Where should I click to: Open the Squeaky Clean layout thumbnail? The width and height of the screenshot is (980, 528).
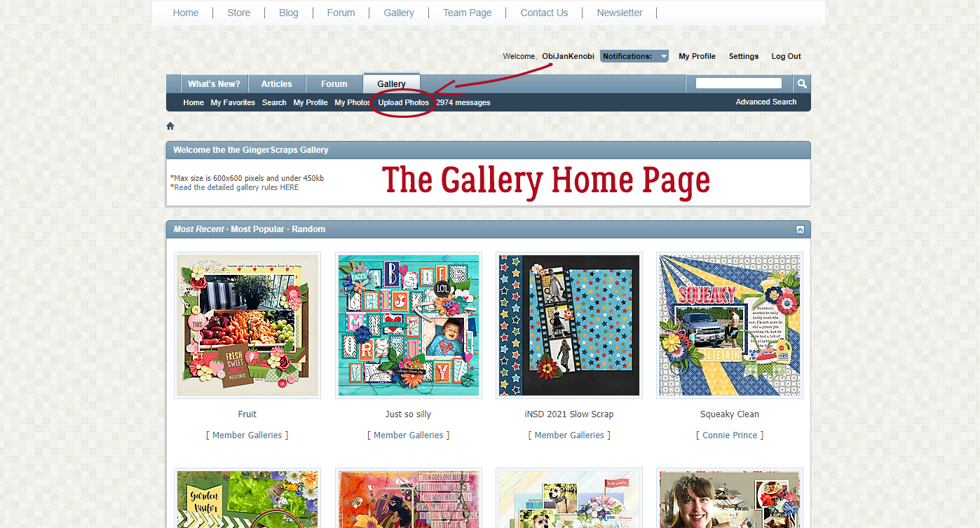pyautogui.click(x=730, y=325)
